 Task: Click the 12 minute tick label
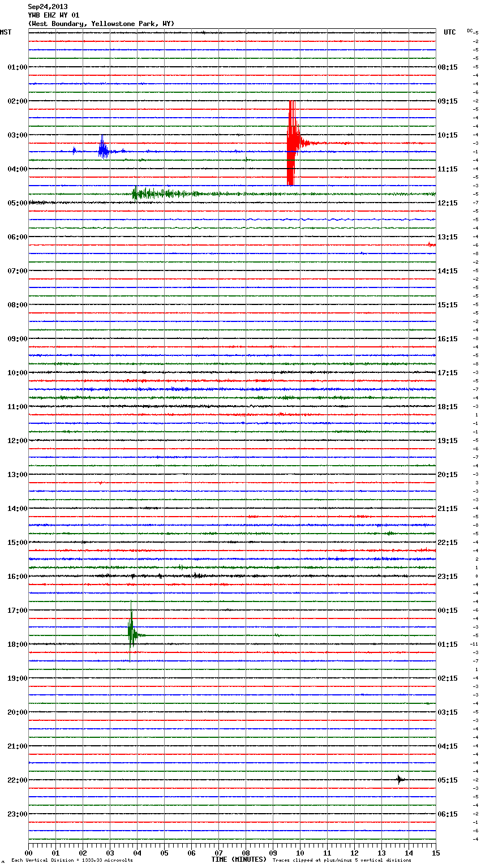pyautogui.click(x=354, y=852)
